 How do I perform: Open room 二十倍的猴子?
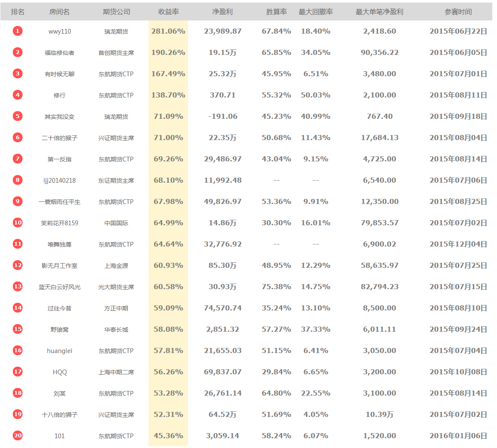click(60, 138)
